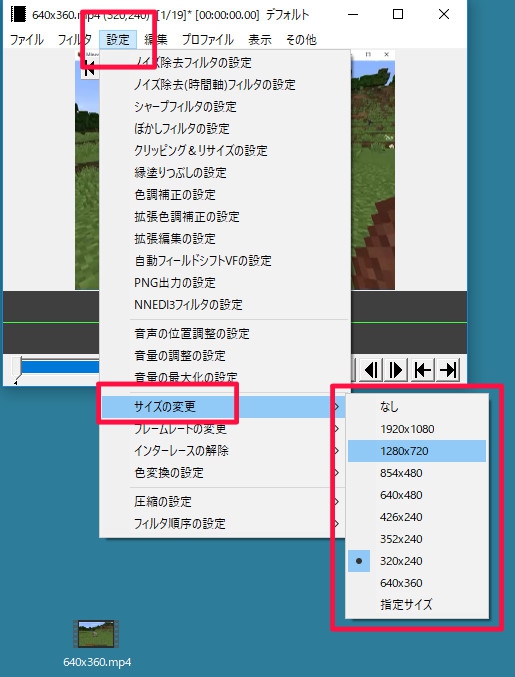The image size is (515, 677).
Task: Open 音声の位置調整の設定
Action: [x=224, y=334]
